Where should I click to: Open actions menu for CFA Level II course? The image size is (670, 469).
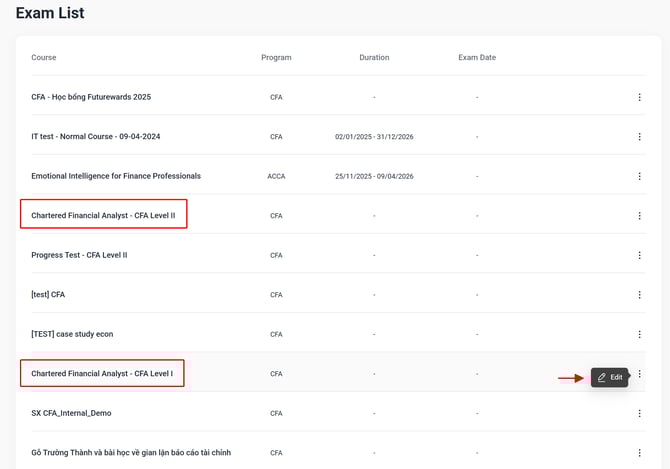[639, 216]
